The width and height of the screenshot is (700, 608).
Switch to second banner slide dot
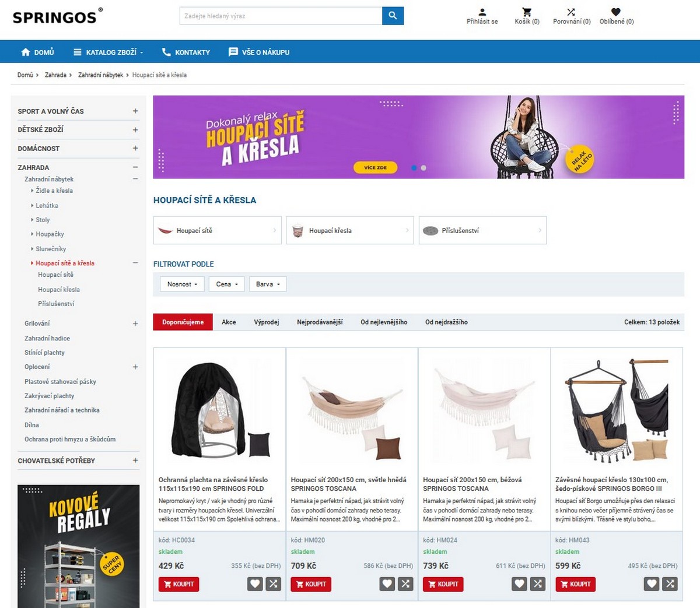tap(423, 168)
